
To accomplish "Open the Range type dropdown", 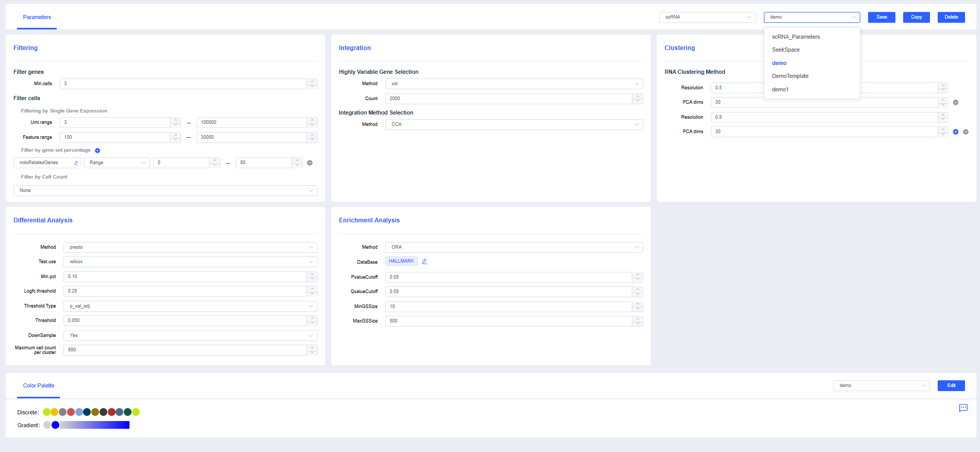I will [117, 163].
